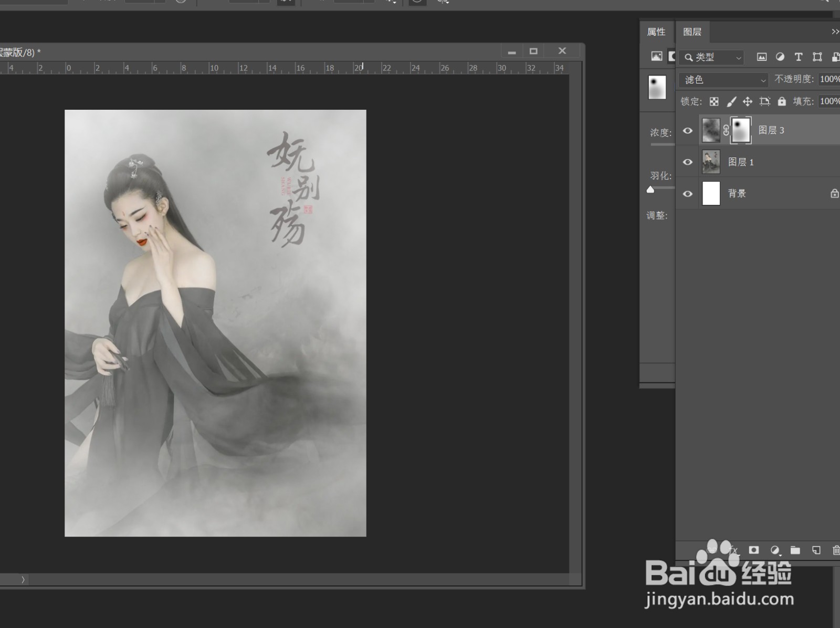Toggle the pixel layer filter icon
This screenshot has width=840, height=628.
coord(761,57)
